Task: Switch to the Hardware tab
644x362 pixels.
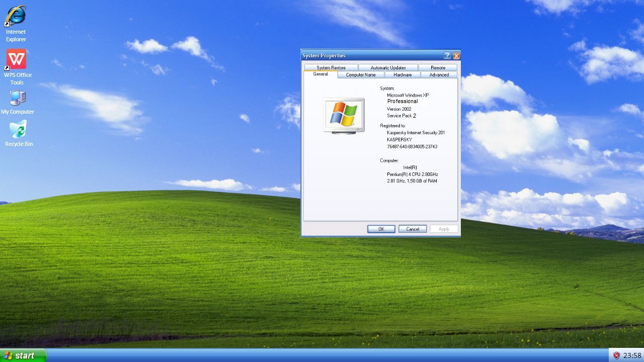Action: click(403, 74)
